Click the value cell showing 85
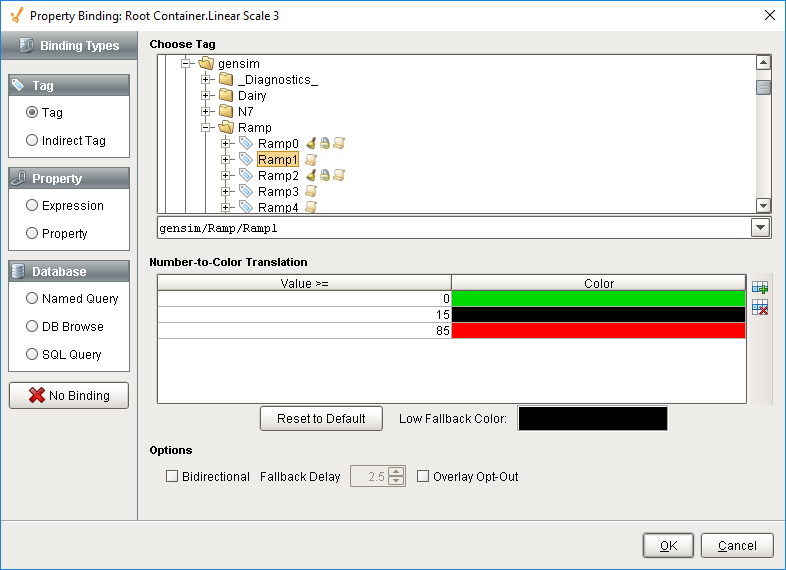The height and width of the screenshot is (570, 786). point(304,331)
